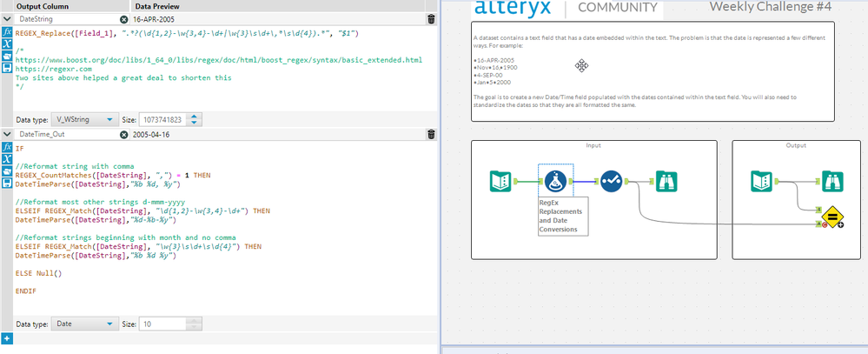Select the Browse tool in Input container
Viewport: 868px width, 354px height.
click(x=667, y=181)
